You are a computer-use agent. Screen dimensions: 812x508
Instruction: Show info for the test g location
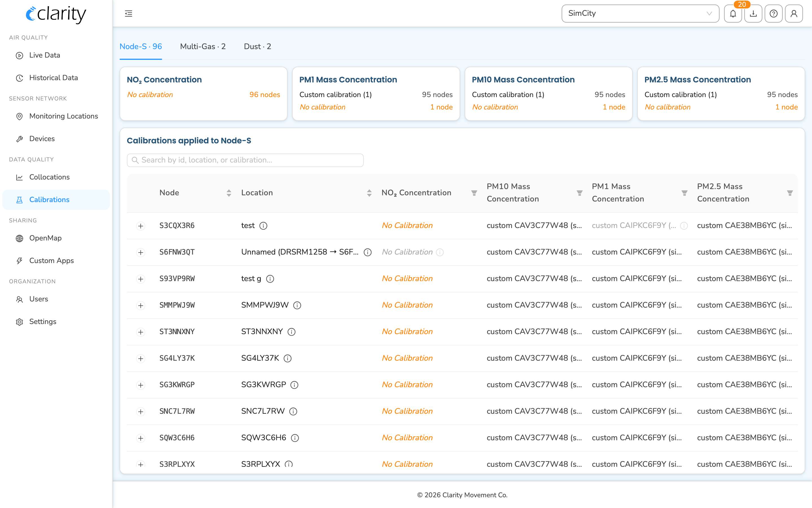(x=270, y=279)
